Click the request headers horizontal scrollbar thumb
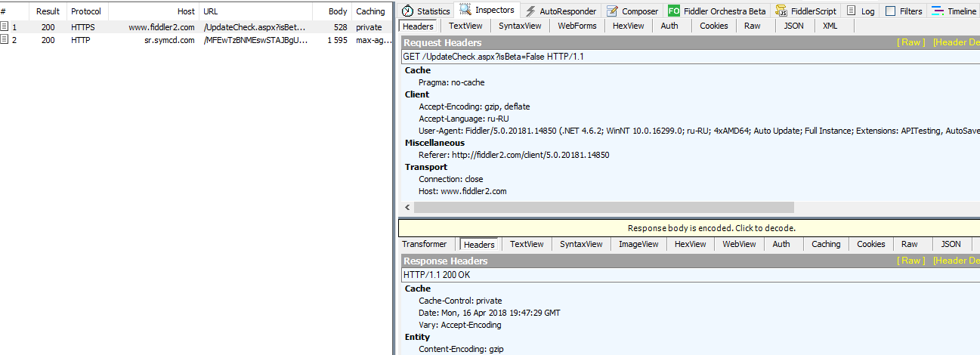This screenshot has width=980, height=355. [x=604, y=207]
